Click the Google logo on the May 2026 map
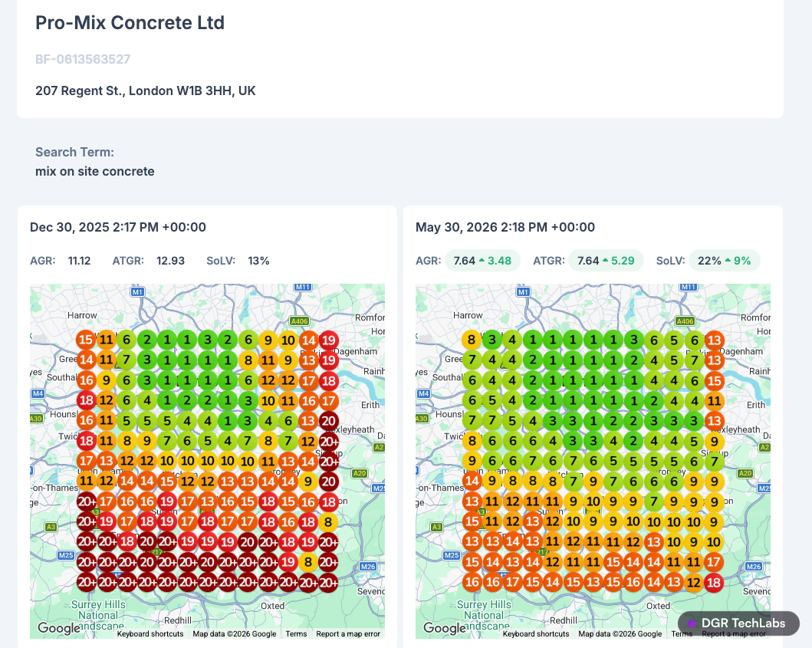 coord(444,628)
